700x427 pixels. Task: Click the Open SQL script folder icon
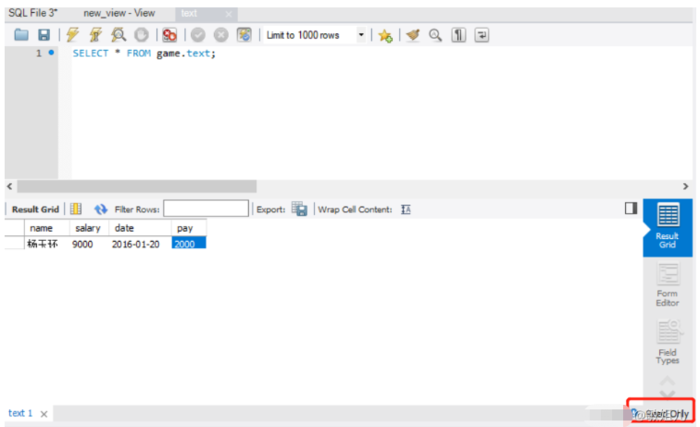(x=21, y=35)
